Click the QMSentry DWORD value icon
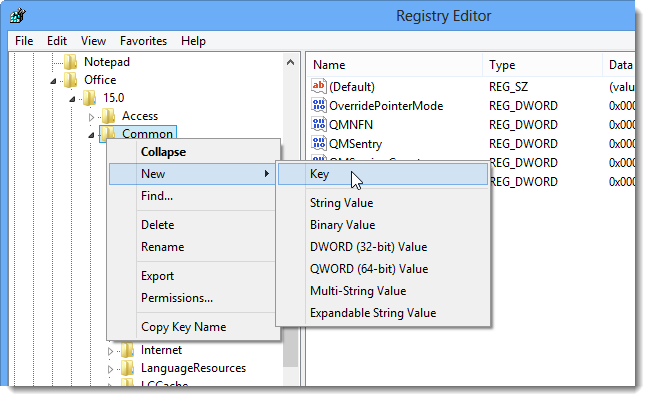Image resolution: width=650 pixels, height=401 pixels. point(318,143)
